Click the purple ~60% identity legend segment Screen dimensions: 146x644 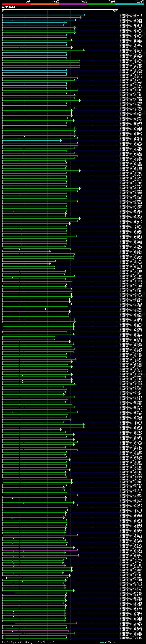pos(73,4)
